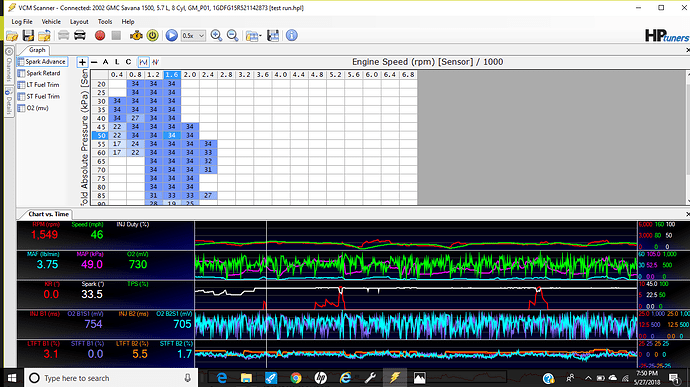Zoom out on the chart
This screenshot has height=387, width=690.
(x=232, y=36)
